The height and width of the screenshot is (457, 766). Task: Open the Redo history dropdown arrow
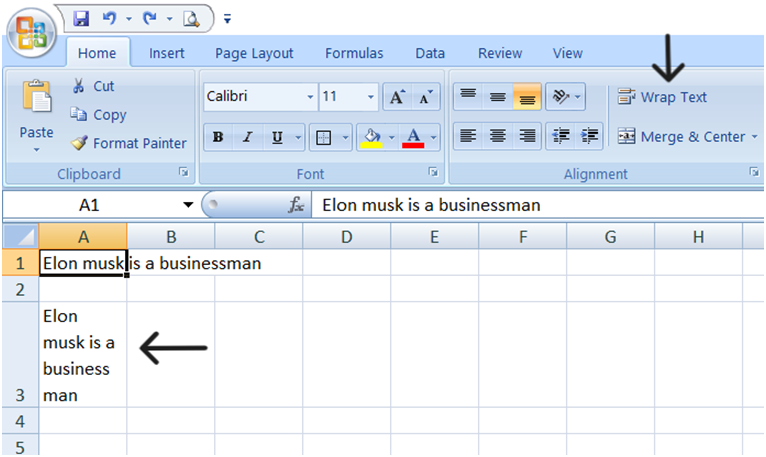[170, 19]
